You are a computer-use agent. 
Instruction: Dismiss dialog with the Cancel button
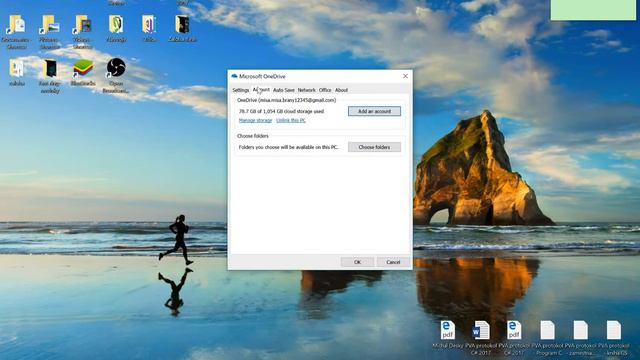pos(393,262)
